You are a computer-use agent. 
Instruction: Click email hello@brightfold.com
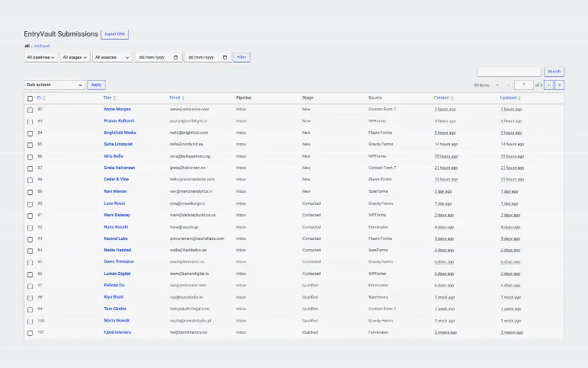(189, 133)
